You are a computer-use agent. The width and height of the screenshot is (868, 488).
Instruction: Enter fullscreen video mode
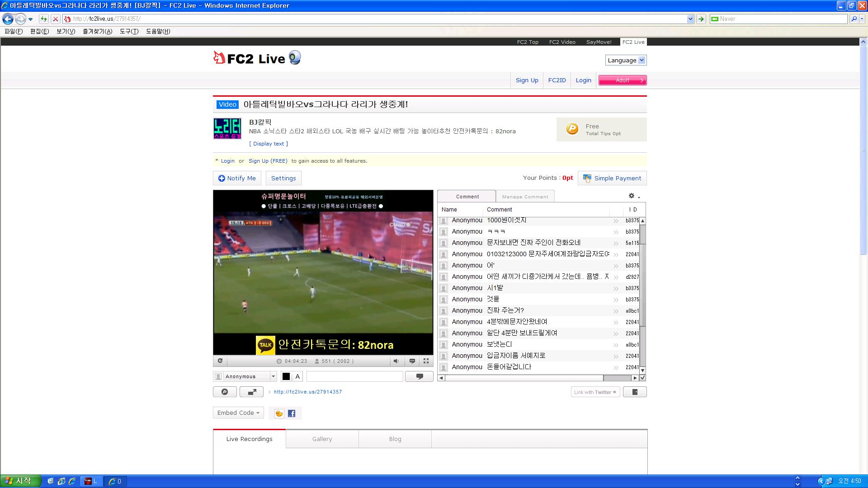[x=426, y=361]
